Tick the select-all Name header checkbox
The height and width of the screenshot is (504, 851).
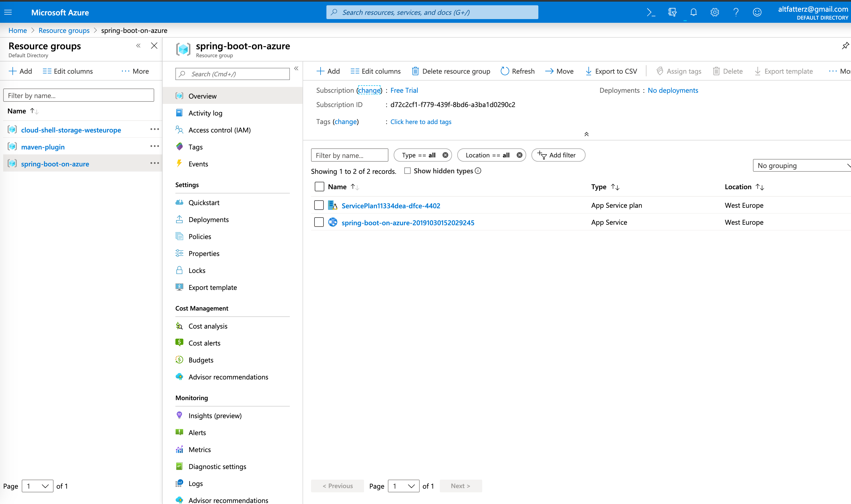pyautogui.click(x=319, y=187)
